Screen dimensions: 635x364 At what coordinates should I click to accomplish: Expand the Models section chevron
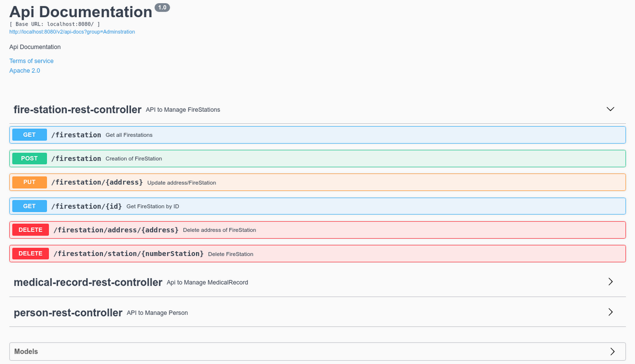613,351
